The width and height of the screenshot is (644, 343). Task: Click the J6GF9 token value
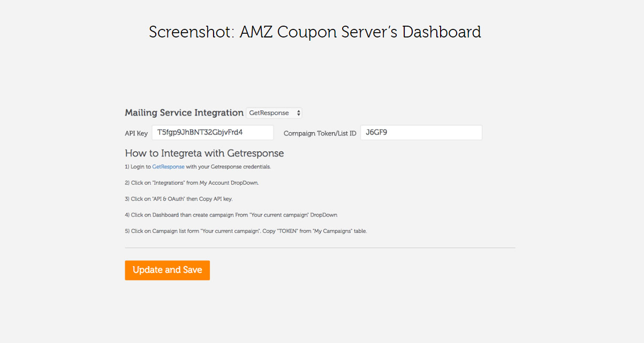tap(376, 132)
